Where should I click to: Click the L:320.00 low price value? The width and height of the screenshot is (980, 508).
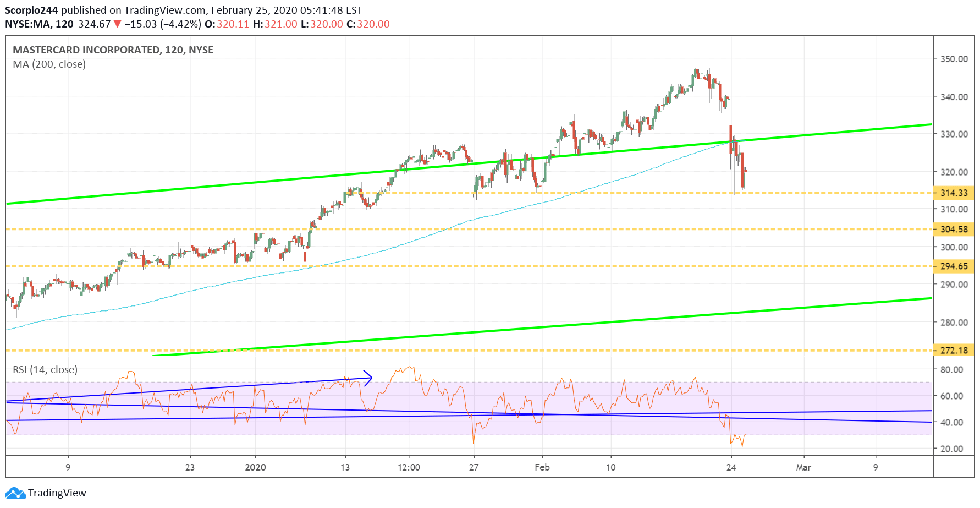322,24
